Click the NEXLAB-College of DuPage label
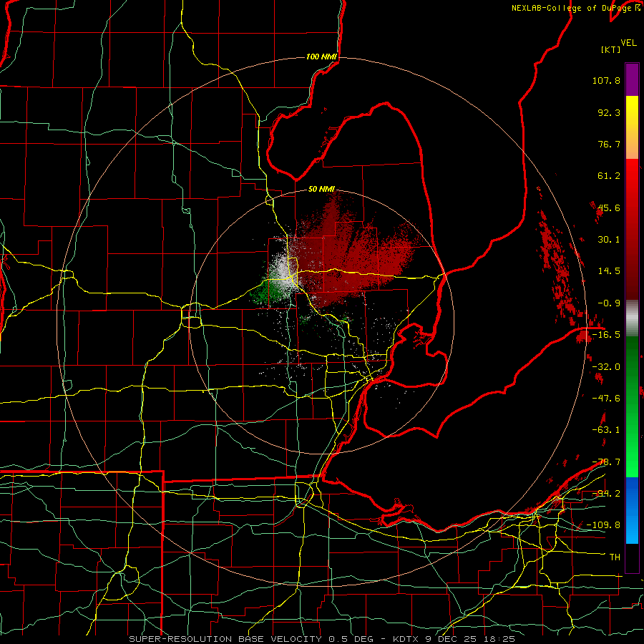 click(576, 8)
